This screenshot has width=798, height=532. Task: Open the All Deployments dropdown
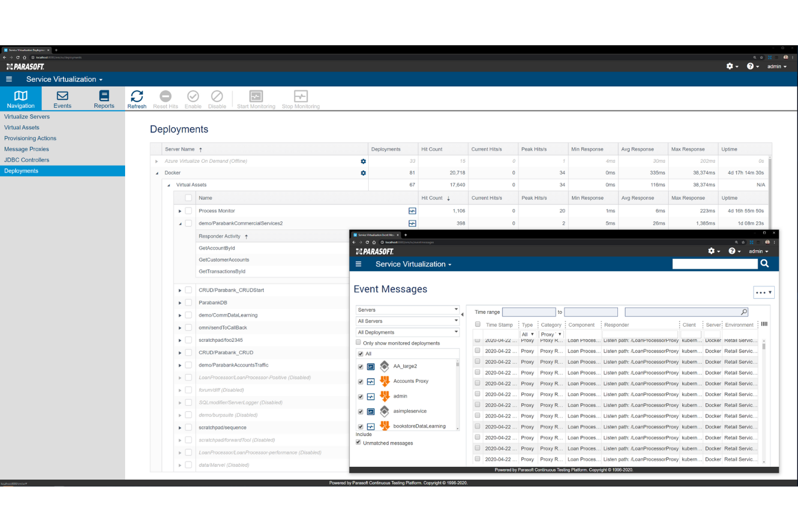407,331
